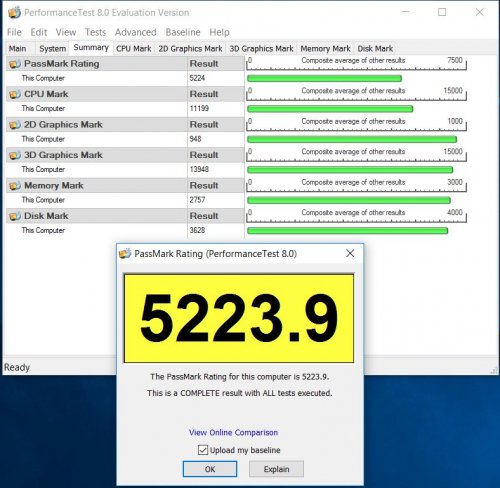
Task: Click the 2D Graphics Mark section icon
Action: [x=15, y=125]
